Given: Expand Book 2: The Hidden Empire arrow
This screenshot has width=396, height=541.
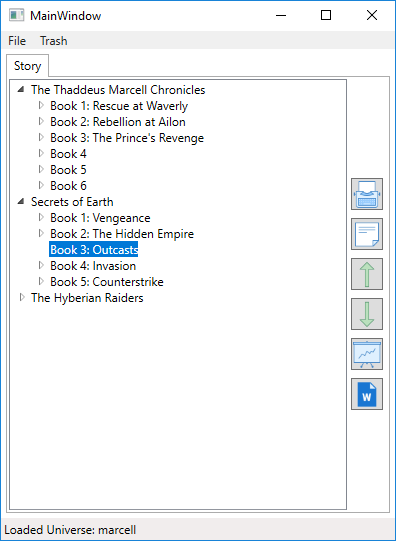Looking at the screenshot, I should pos(41,234).
